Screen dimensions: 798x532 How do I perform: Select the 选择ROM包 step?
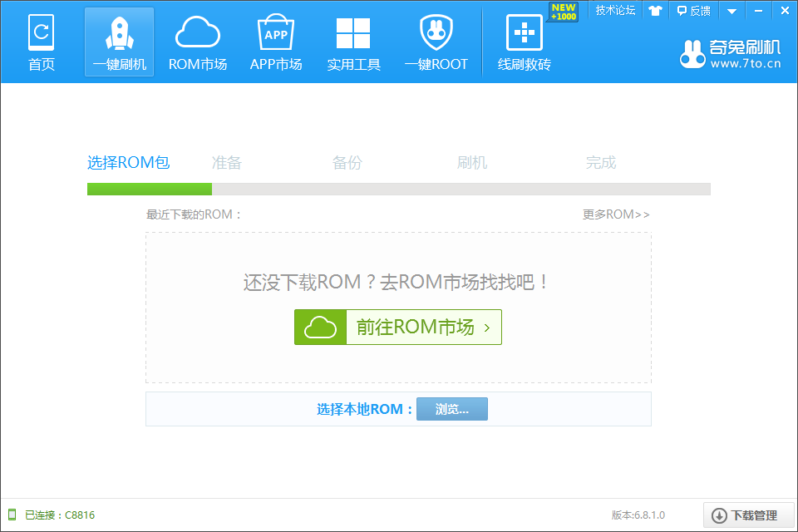127,162
